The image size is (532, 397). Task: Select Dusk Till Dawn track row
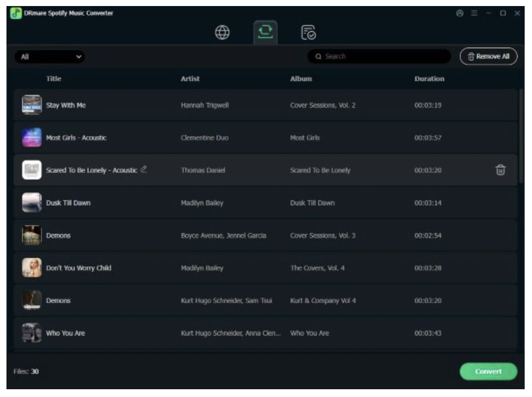[265, 203]
